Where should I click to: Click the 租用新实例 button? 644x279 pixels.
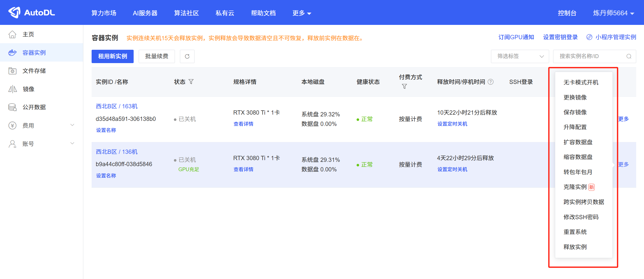point(112,56)
